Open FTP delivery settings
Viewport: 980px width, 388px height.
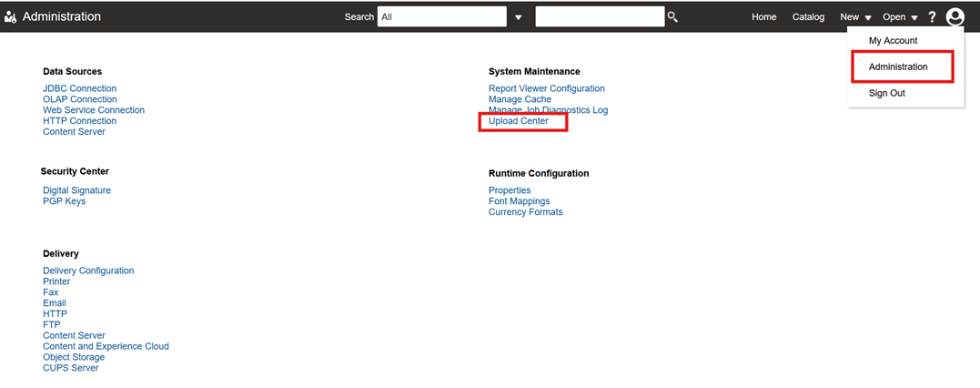pos(52,324)
